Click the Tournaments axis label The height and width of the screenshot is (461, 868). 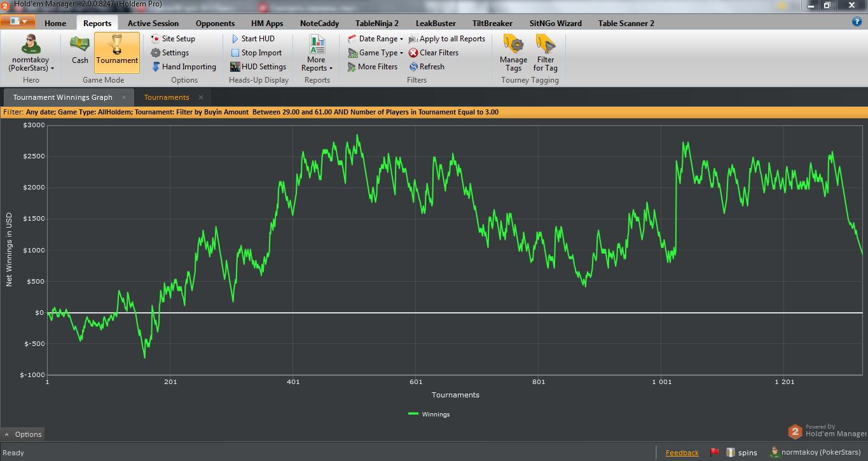(455, 395)
